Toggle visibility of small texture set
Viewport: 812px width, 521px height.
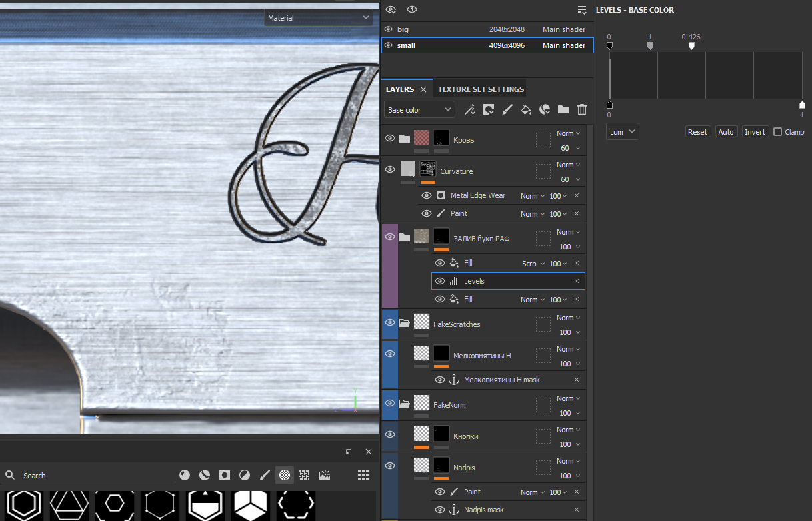(389, 45)
